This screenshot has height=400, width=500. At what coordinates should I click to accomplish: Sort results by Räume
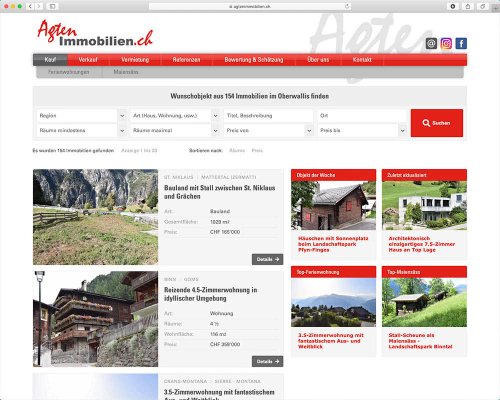click(237, 151)
